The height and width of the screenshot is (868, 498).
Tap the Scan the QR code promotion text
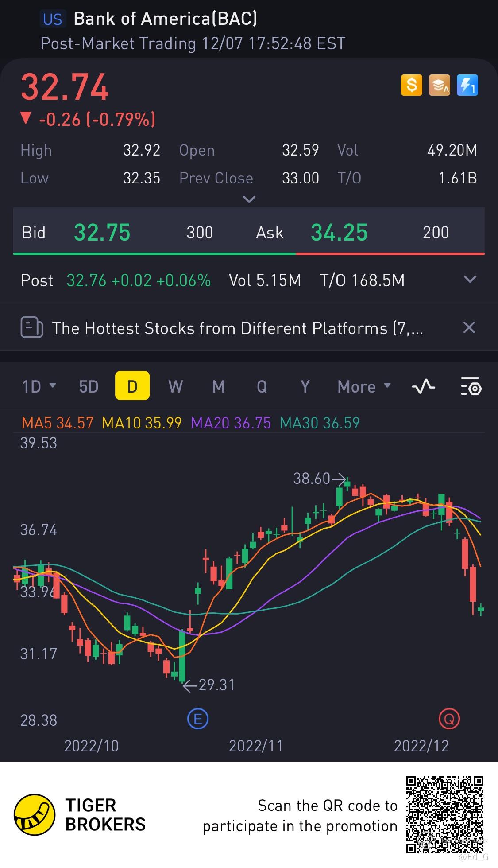click(300, 816)
